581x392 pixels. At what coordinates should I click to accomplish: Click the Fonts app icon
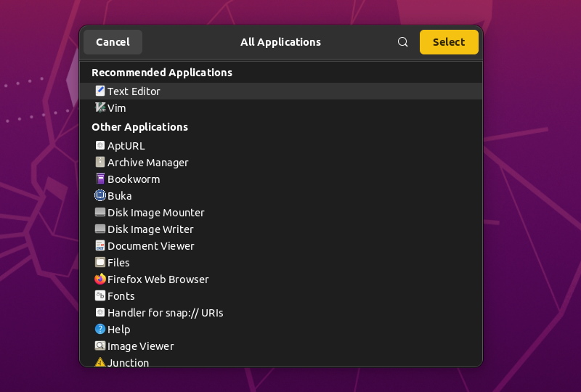100,295
